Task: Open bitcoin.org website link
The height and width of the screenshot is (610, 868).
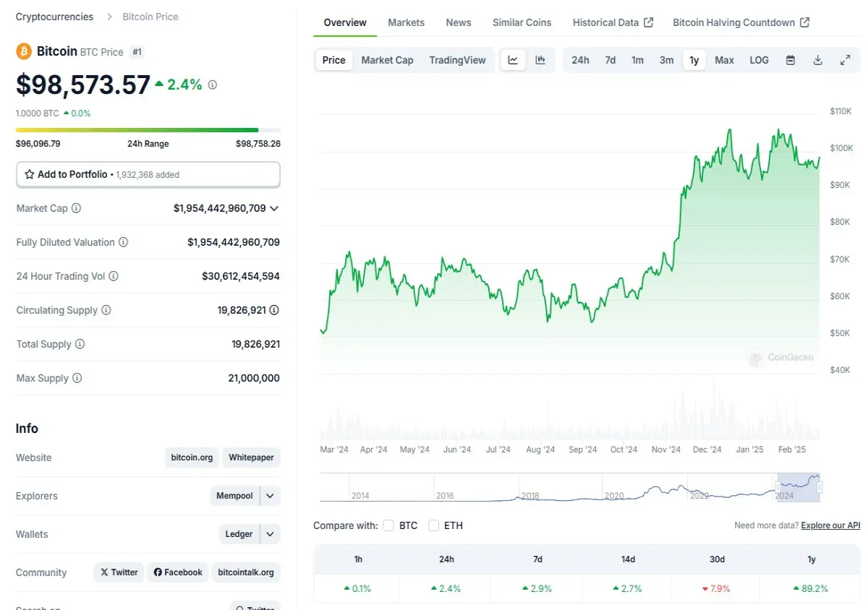Action: pyautogui.click(x=192, y=457)
